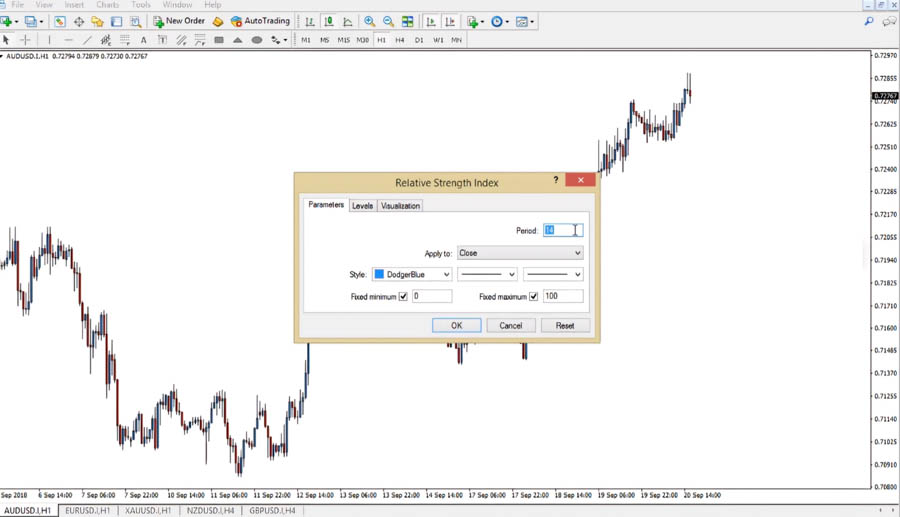Select the ellipse shape tool
The image size is (900, 517).
[x=257, y=40]
